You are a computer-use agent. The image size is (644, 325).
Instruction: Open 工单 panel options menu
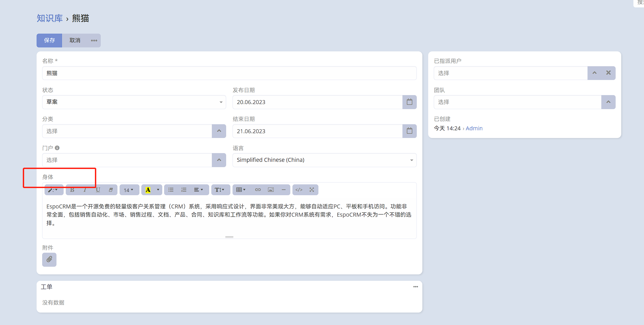(x=415, y=287)
